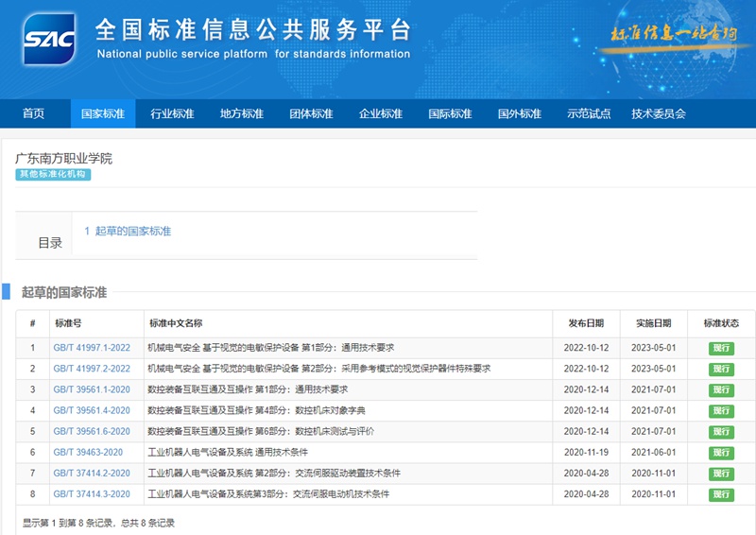756x535 pixels.
Task: Select the title 数控机床测试与评价 row text
Action: (261, 431)
